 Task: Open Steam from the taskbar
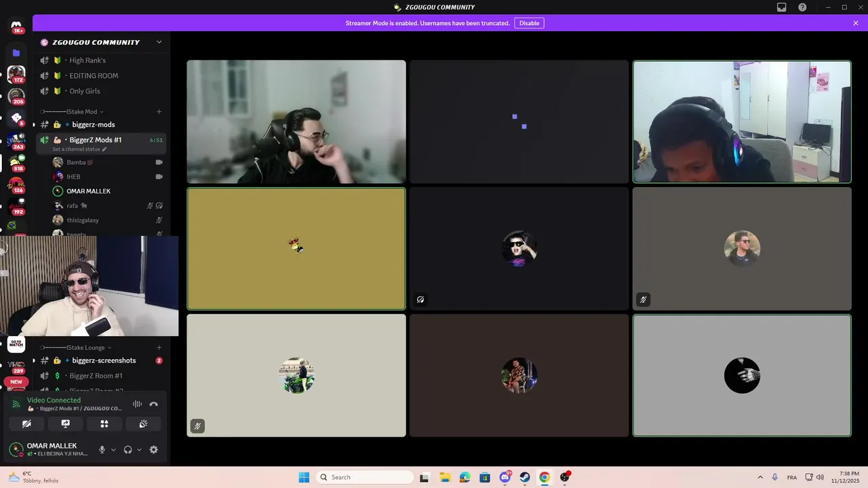tap(525, 477)
